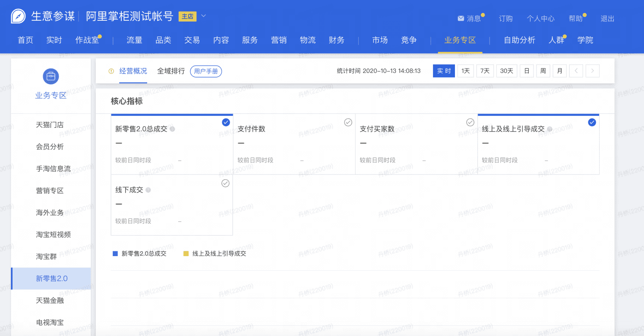Screen dimensions: 644x336
Task: Open the 消息 mail icon
Action: [x=461, y=19]
